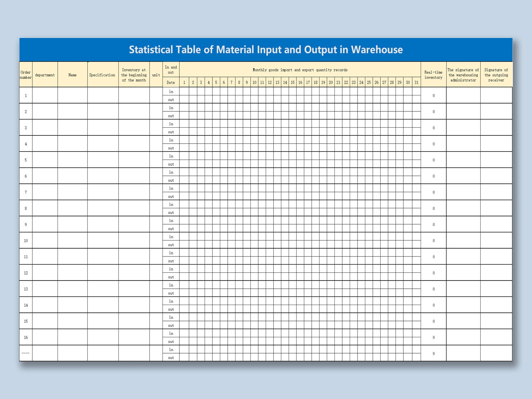Click outgoing receiver signature cell of order 13
Screen dimensions: 532x399
click(496, 289)
